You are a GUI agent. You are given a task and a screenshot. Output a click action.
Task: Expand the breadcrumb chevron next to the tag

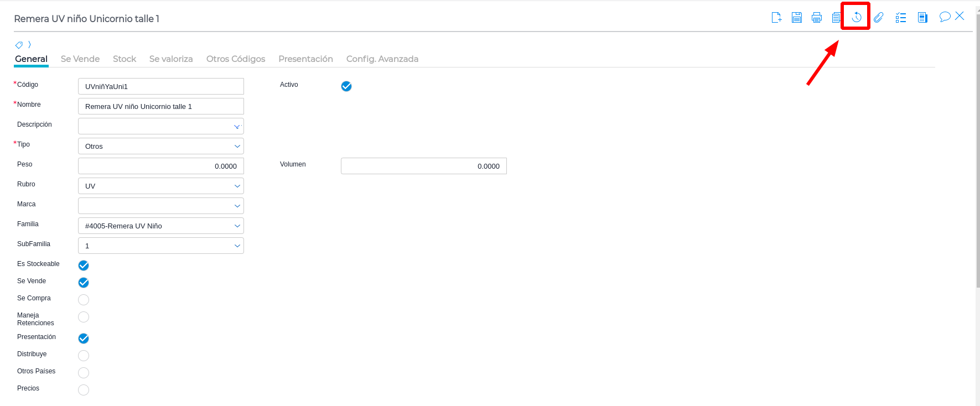pos(29,45)
